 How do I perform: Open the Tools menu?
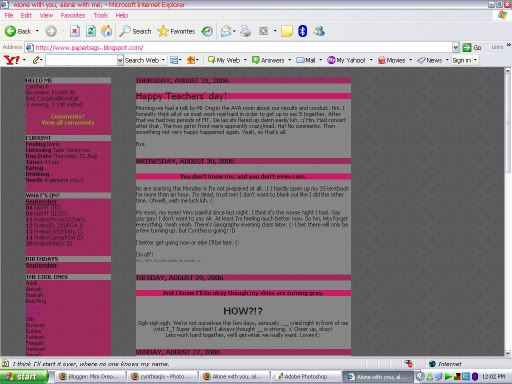100,15
